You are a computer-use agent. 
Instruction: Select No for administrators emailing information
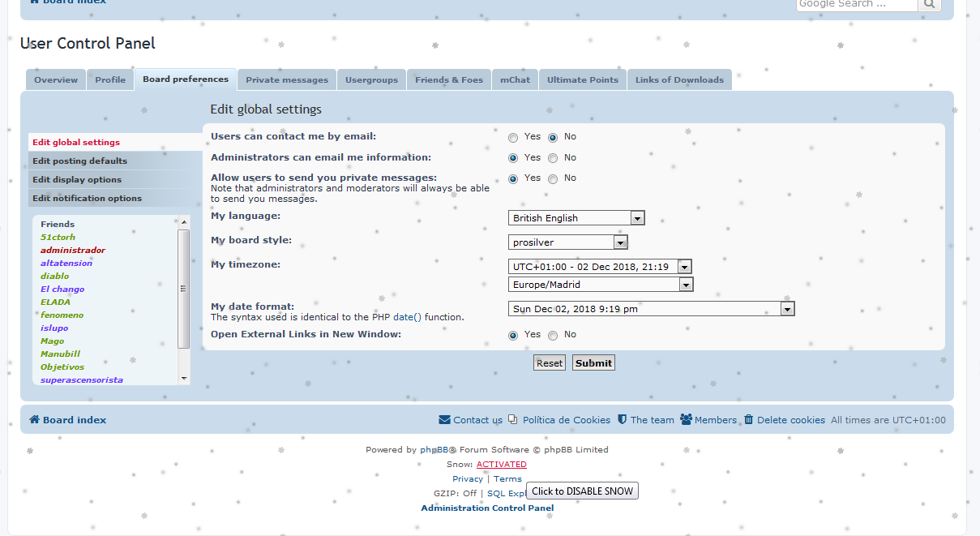pos(553,159)
